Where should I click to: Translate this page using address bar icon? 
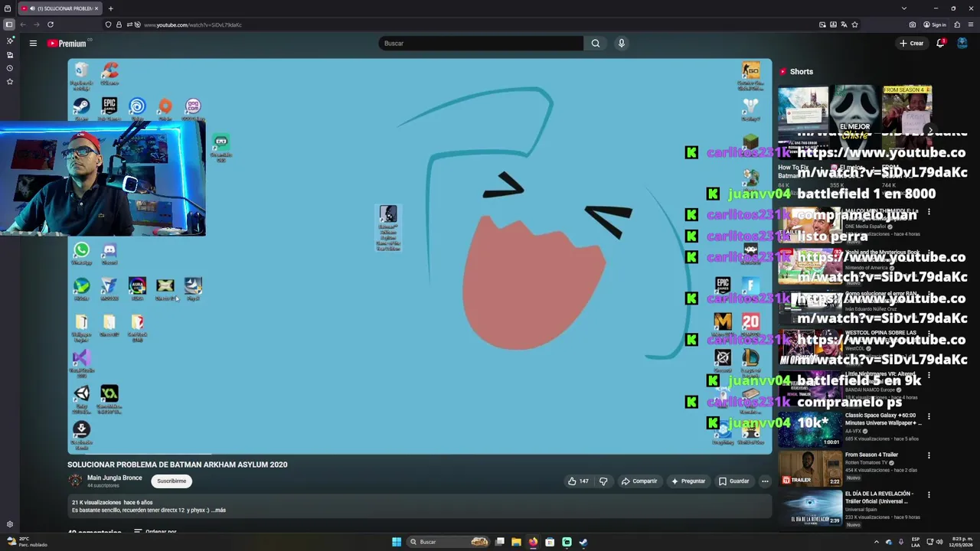844,24
